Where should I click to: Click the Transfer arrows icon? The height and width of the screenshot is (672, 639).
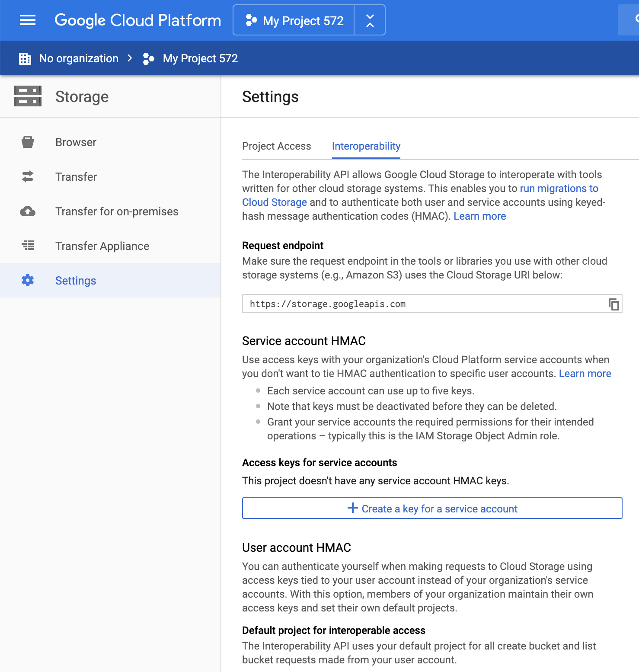[x=28, y=176]
